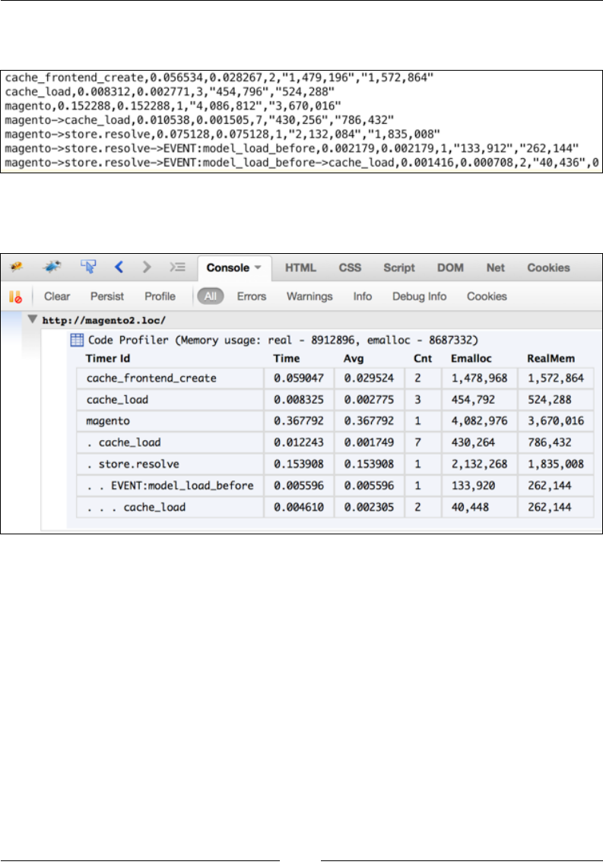Screen dimensions: 603x868
Task: Select the magento timer cell
Action: pyautogui.click(x=170, y=421)
